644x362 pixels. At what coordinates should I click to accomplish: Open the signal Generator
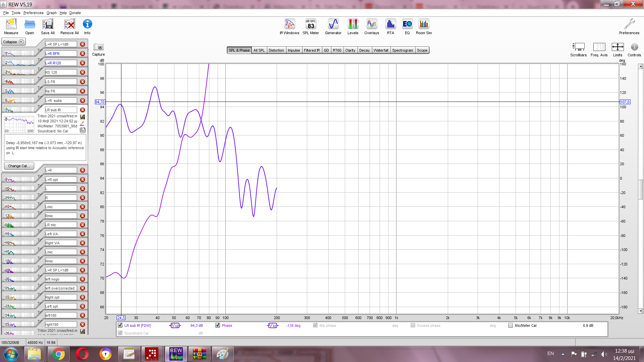[x=333, y=24]
